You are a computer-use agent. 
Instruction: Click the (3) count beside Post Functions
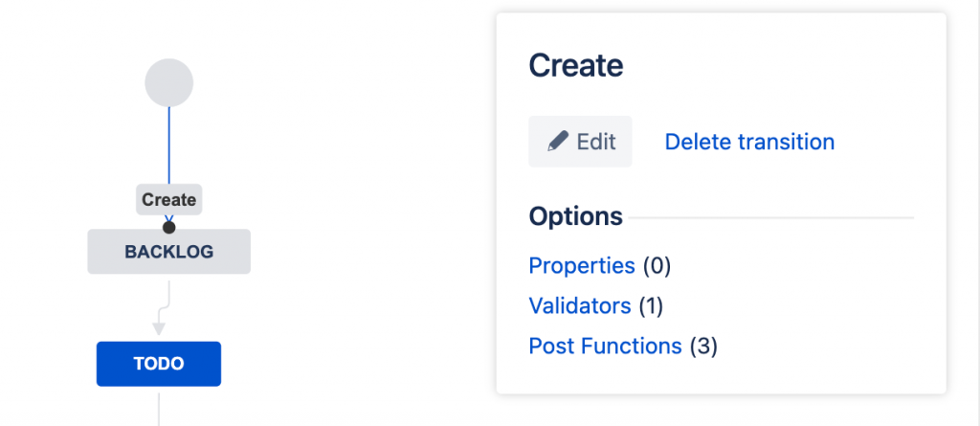click(x=703, y=346)
